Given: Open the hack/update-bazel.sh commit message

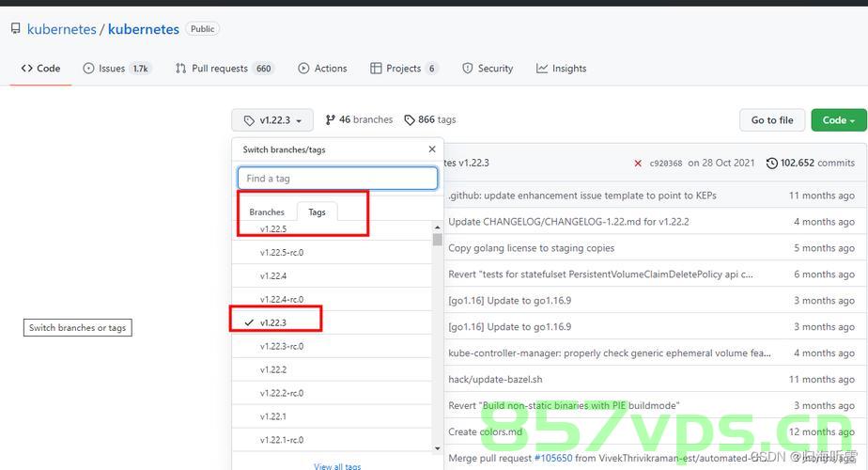Looking at the screenshot, I should (x=495, y=379).
